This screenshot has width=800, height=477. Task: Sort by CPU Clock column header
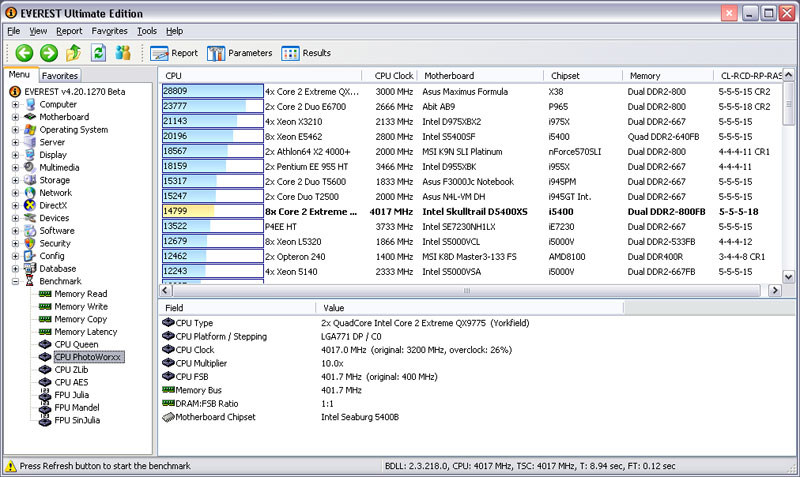pyautogui.click(x=389, y=76)
